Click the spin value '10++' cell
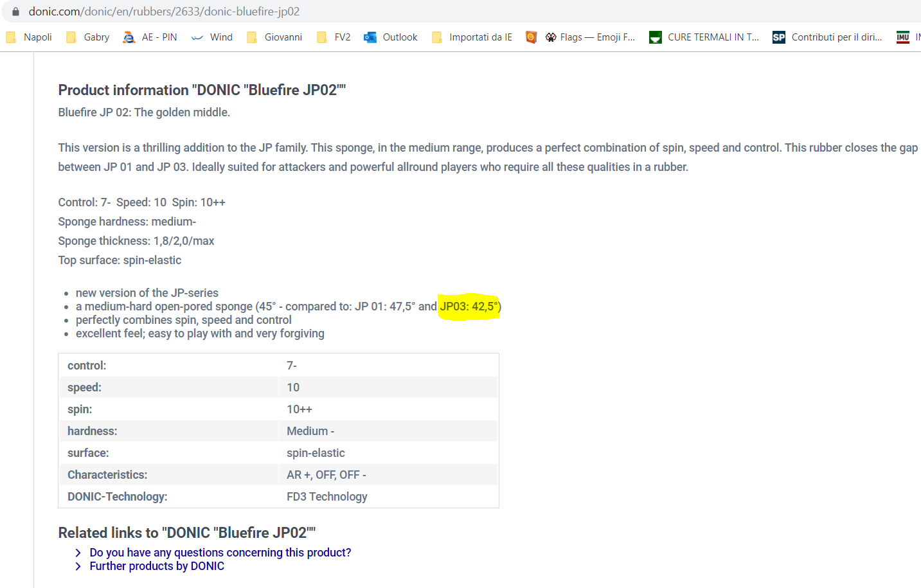The width and height of the screenshot is (921, 588). tap(300, 409)
